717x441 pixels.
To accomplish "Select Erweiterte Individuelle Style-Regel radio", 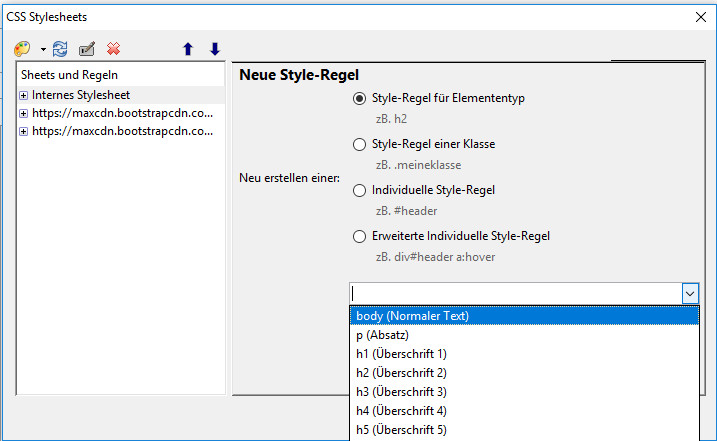I will (359, 237).
